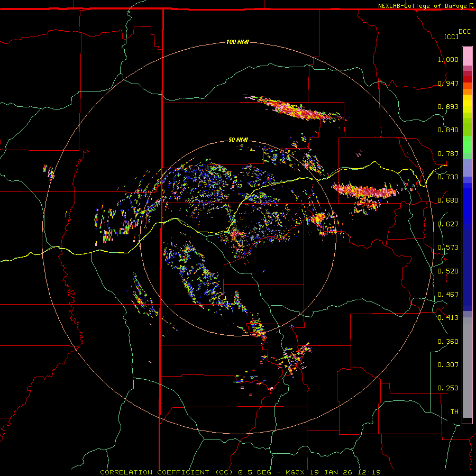This screenshot has height=476, width=476.
Task: Click the gray lower segment of color bar
Action: (467, 368)
